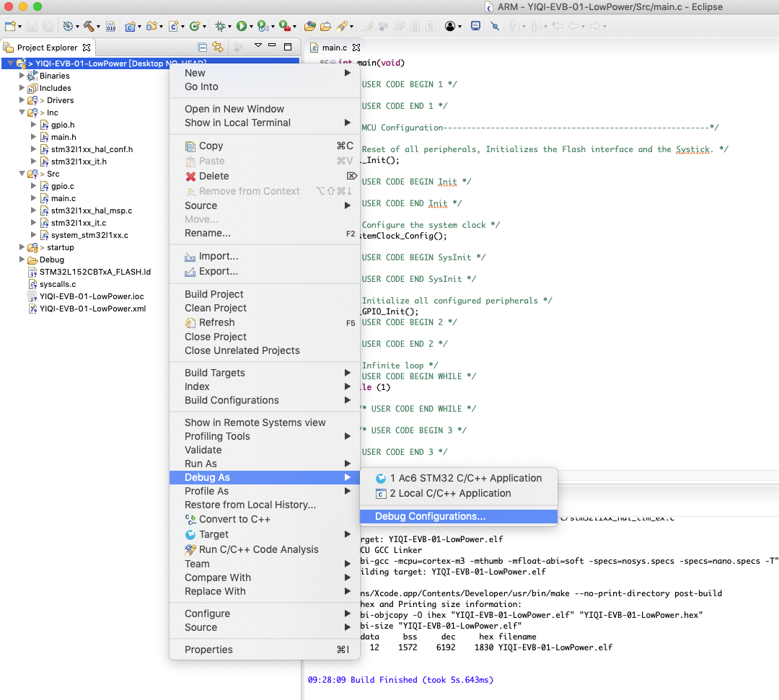Image resolution: width=779 pixels, height=700 pixels.
Task: Click the Search flashlight icon
Action: tap(342, 26)
